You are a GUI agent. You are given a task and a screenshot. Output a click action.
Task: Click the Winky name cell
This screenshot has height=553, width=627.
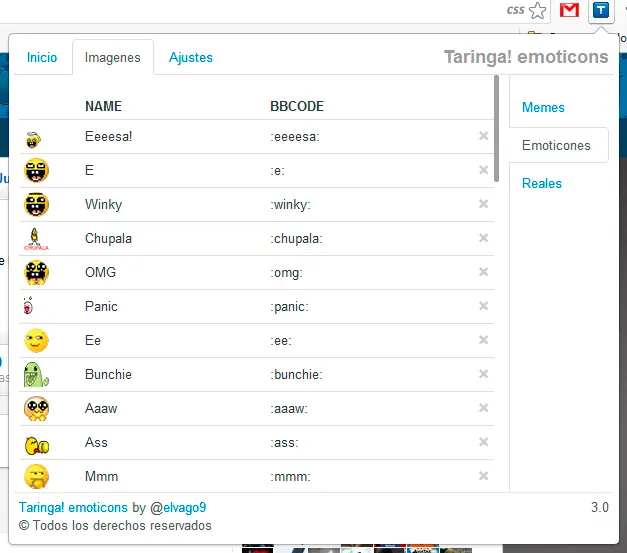pos(104,205)
